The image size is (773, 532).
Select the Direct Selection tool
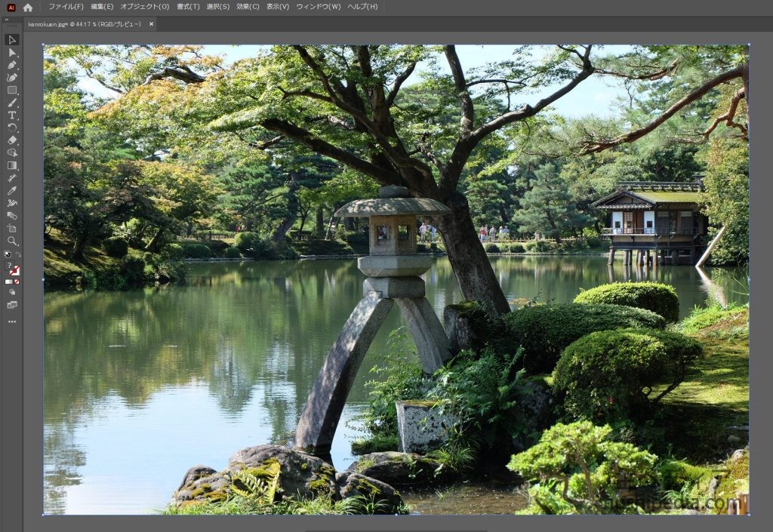(x=12, y=53)
